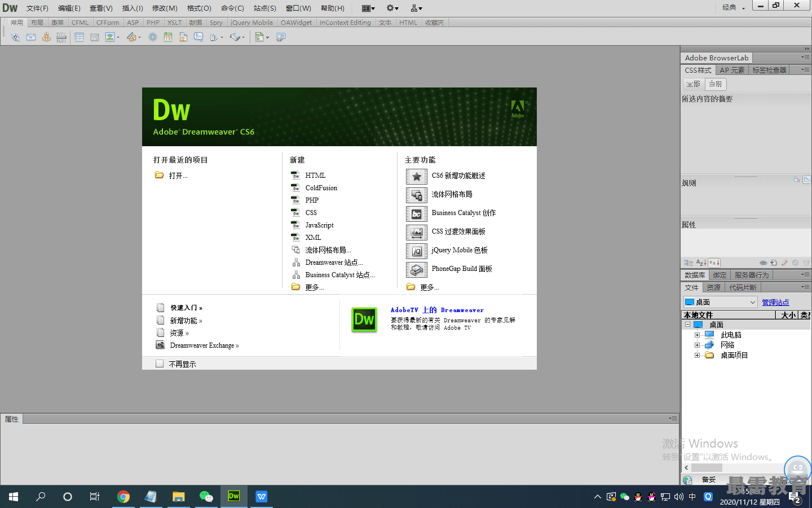Click the Insert Table icon
This screenshot has height=508, width=812.
pyautogui.click(x=79, y=37)
